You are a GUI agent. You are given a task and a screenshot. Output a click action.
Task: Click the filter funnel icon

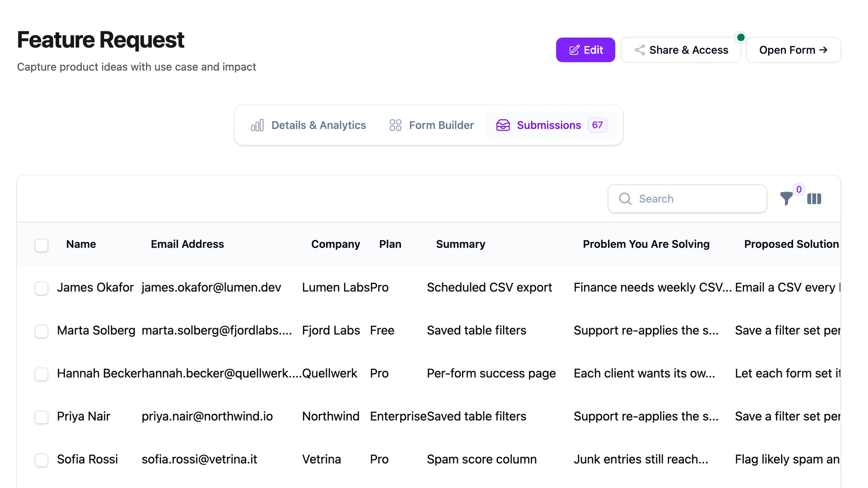[786, 198]
